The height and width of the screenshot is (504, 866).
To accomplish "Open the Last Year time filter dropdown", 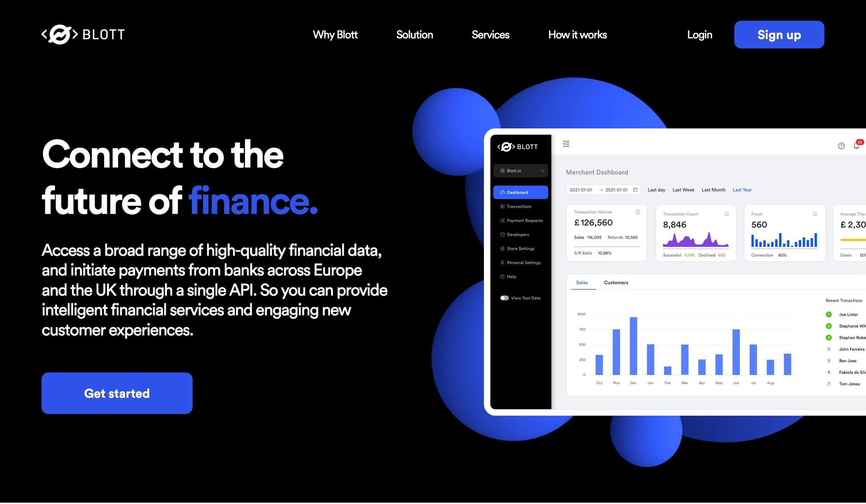I will (742, 190).
